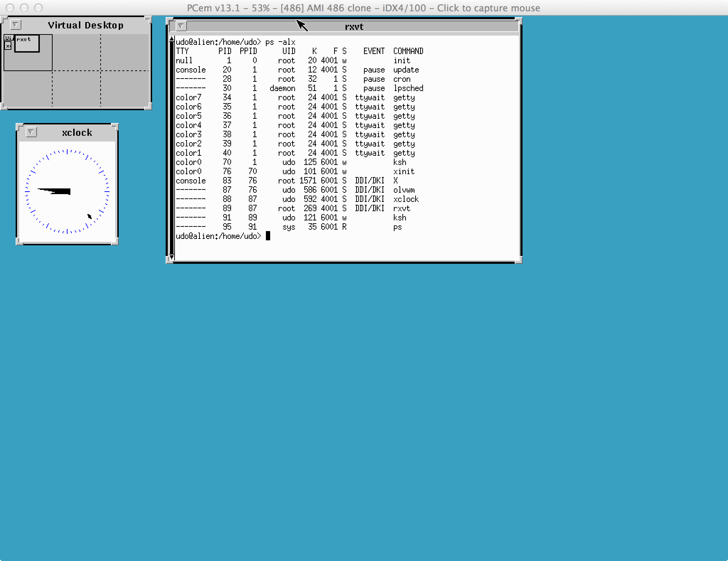Click the xclock mini icon in the pager
728x561 pixels.
pyautogui.click(x=9, y=46)
